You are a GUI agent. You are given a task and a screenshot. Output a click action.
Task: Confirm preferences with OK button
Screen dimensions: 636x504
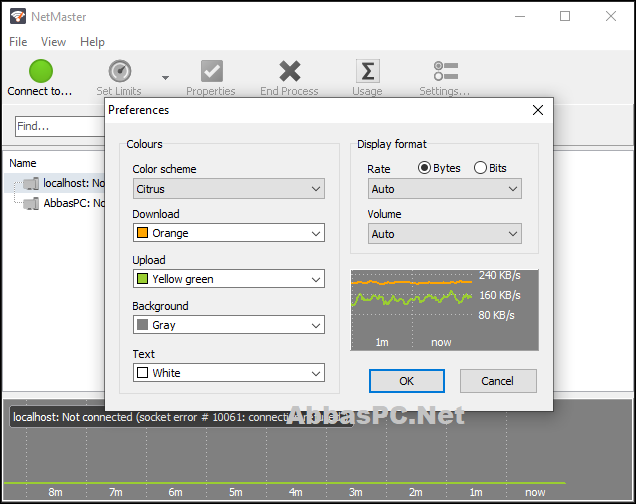[x=407, y=381]
